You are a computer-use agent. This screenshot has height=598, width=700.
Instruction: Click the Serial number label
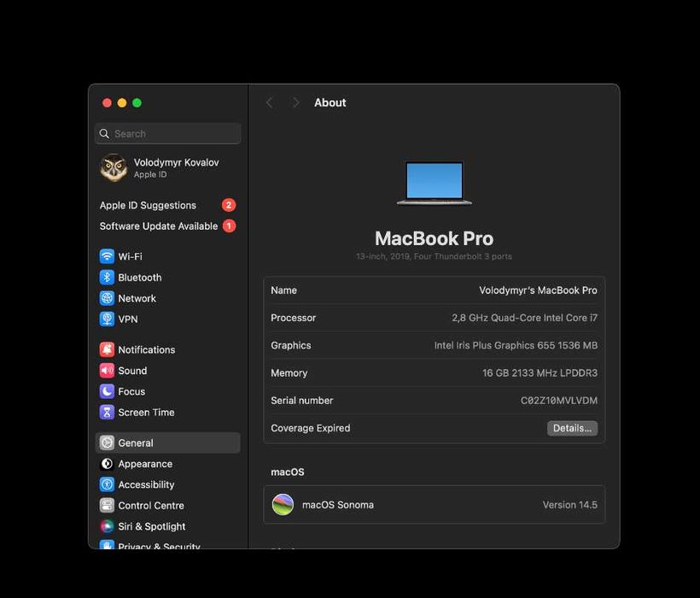pos(302,401)
